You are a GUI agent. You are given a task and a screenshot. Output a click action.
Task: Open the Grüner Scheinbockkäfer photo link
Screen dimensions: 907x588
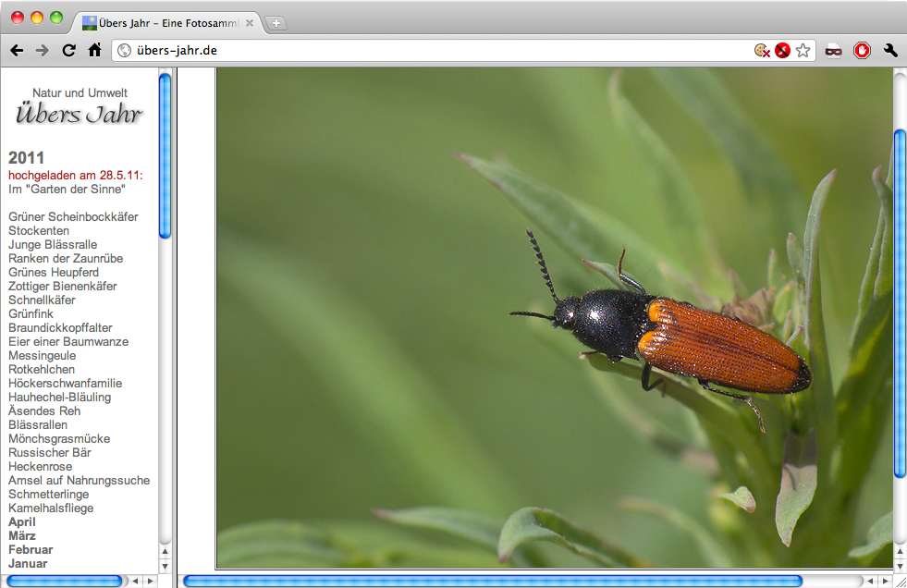tap(73, 217)
